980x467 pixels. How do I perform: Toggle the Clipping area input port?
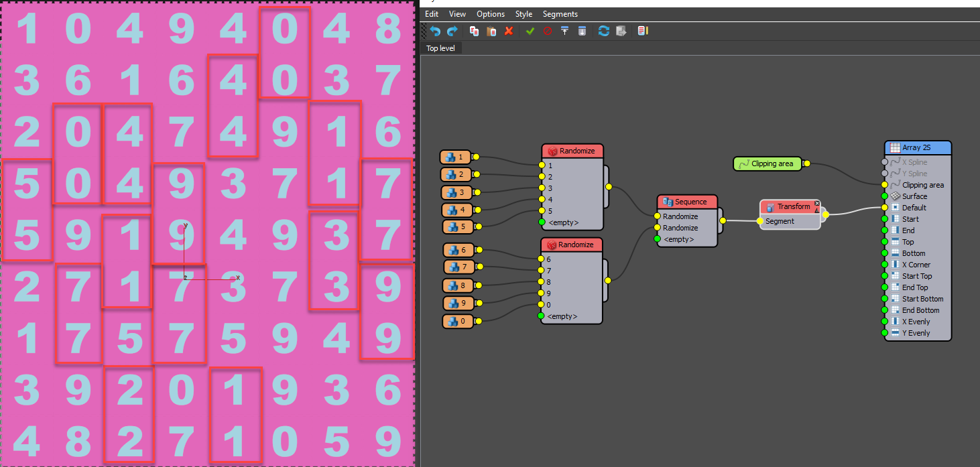(885, 185)
